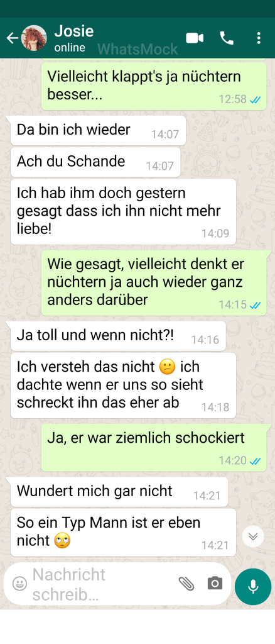This screenshot has height=644, width=275.
Task: Jump to latest messages with down chevron
Action: (253, 536)
